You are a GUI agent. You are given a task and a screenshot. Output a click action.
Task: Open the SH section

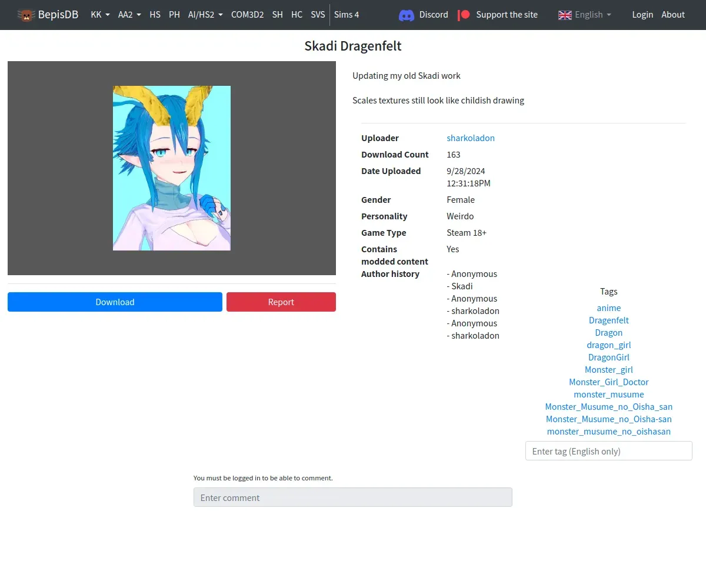(278, 15)
